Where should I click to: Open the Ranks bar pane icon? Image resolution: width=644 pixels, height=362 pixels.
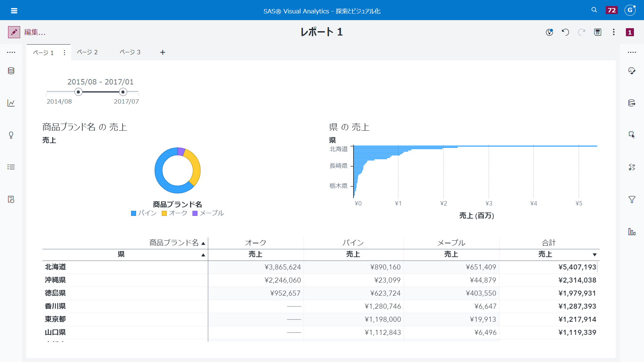coord(632,232)
